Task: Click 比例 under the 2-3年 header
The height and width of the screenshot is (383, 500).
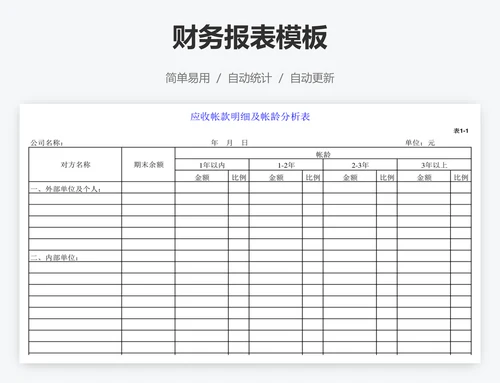Action: [x=387, y=177]
